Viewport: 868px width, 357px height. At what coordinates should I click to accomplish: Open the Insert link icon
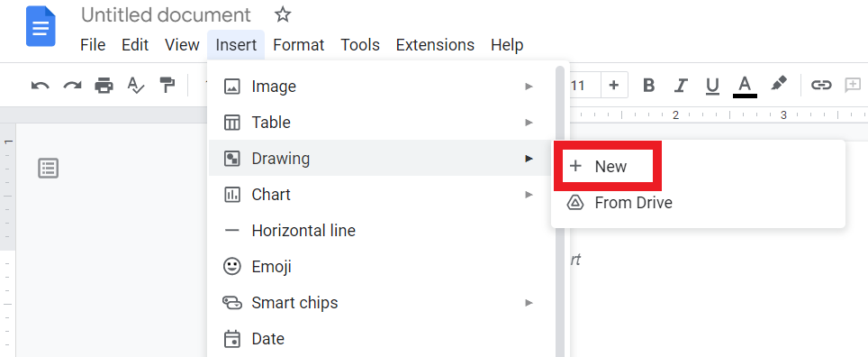tap(821, 85)
